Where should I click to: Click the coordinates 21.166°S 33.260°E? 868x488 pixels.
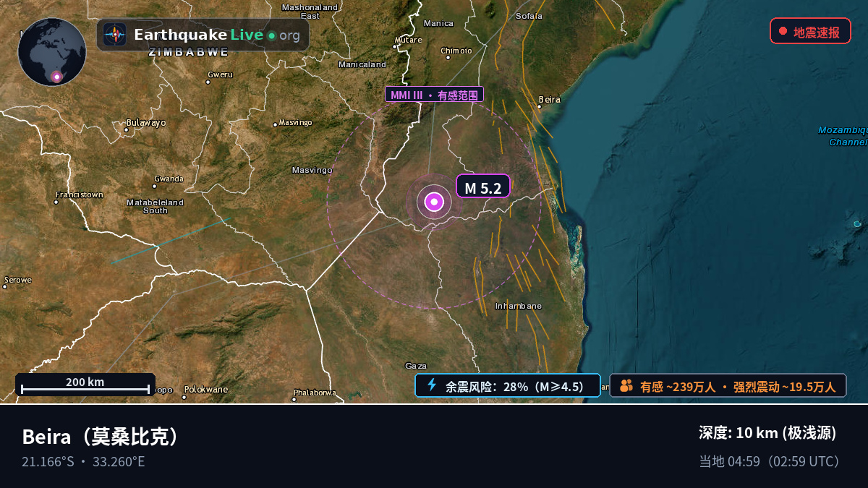pos(83,461)
